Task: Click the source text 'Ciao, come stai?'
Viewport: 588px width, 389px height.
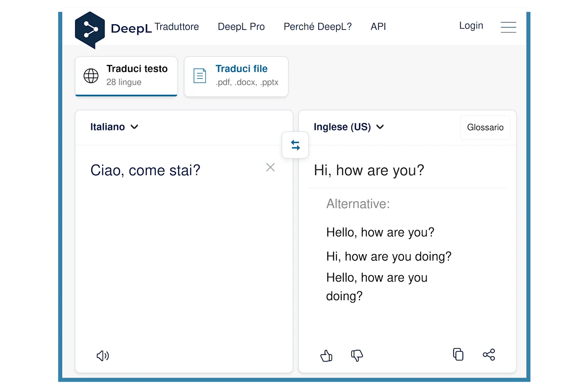Action: click(145, 170)
